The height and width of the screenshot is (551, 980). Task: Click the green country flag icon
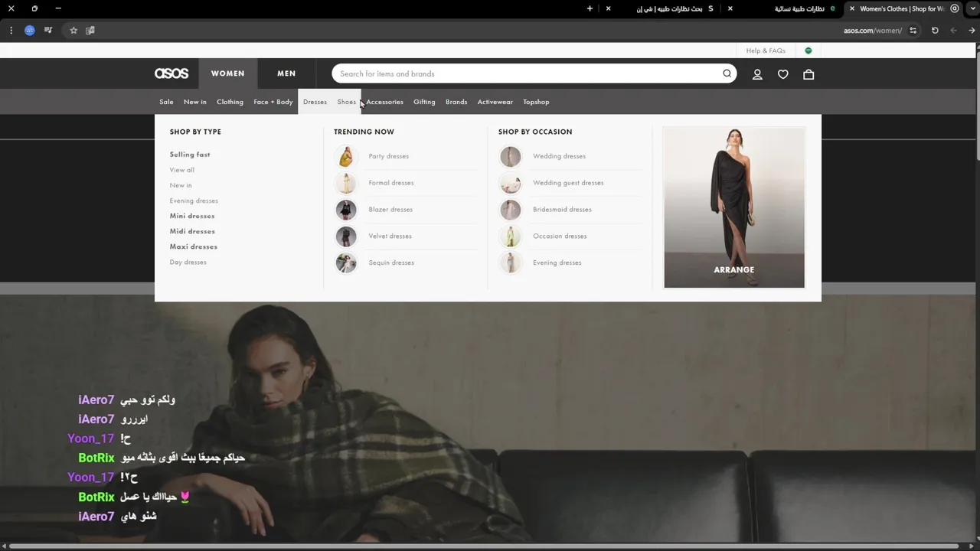pos(808,51)
